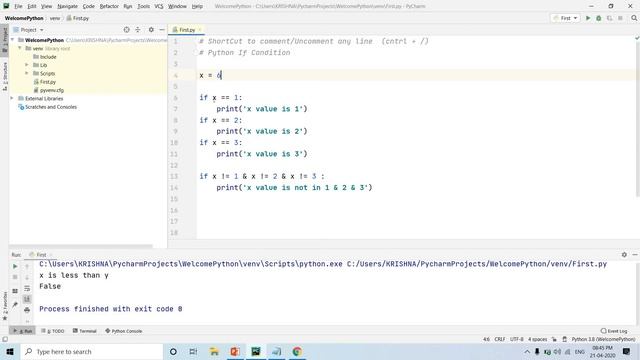Open the First run configuration dropdown
640x360 pixels.
coord(565,18)
